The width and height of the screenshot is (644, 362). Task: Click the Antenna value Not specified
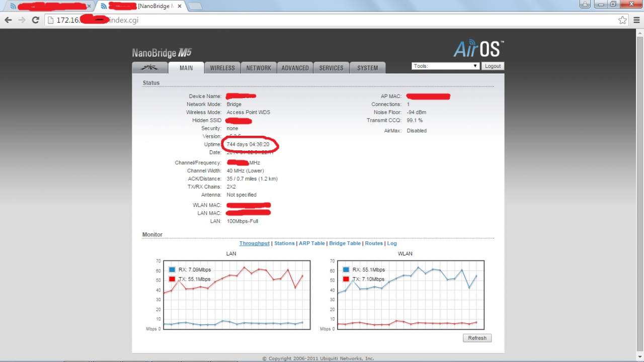(x=242, y=195)
